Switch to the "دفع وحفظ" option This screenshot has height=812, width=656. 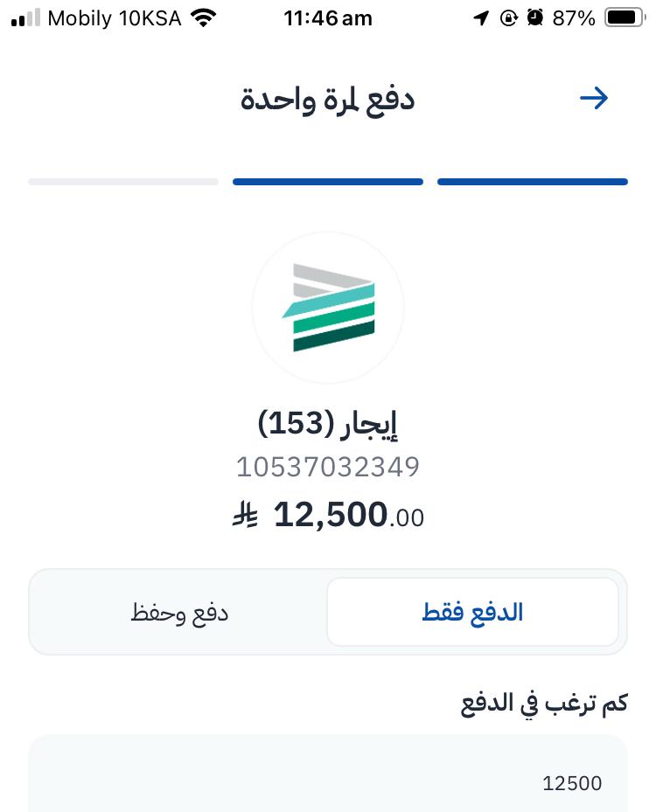(x=179, y=612)
